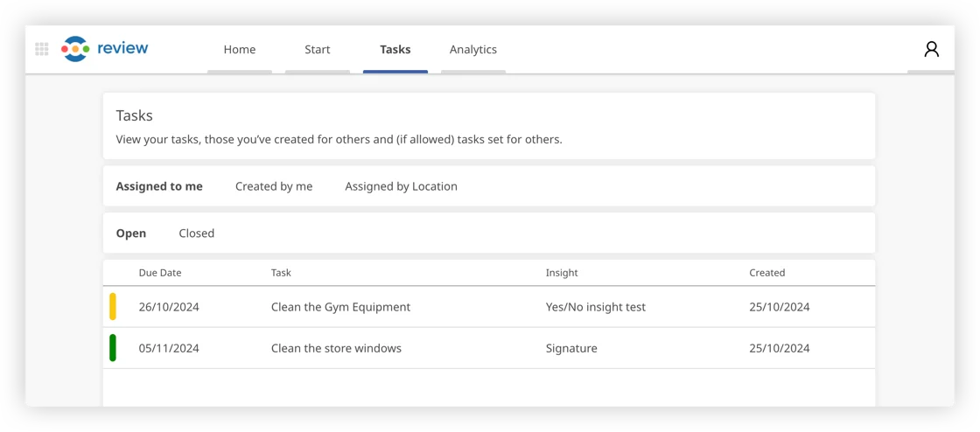Click the yellow status indicator bar
This screenshot has width=980, height=432.
(113, 307)
